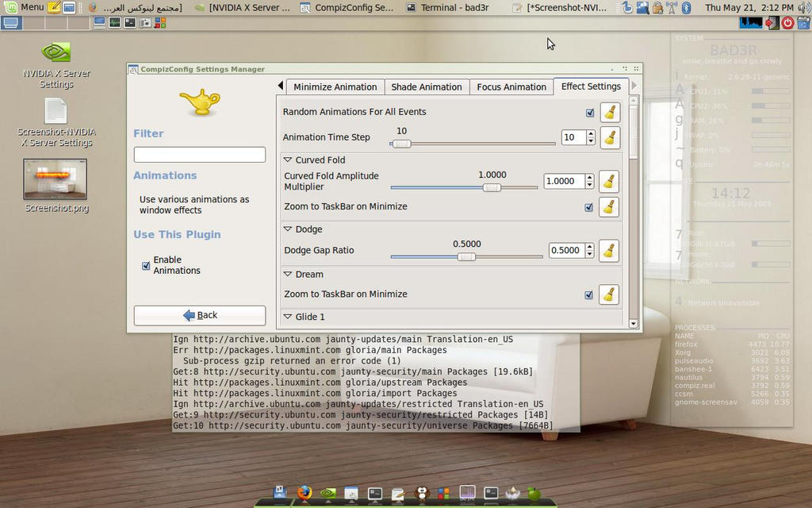
Task: Click the Bluetooth tray icon
Action: [686, 8]
